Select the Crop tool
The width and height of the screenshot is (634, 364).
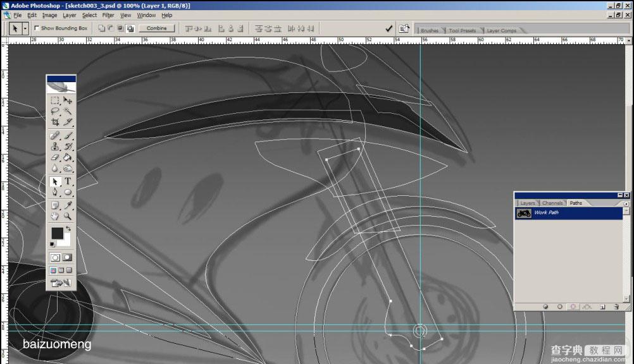[55, 122]
